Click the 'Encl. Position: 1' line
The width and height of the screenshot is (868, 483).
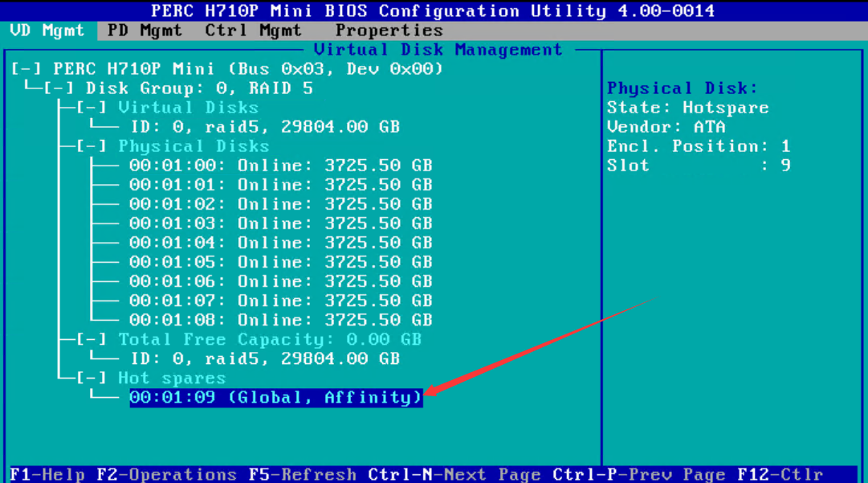coord(699,146)
